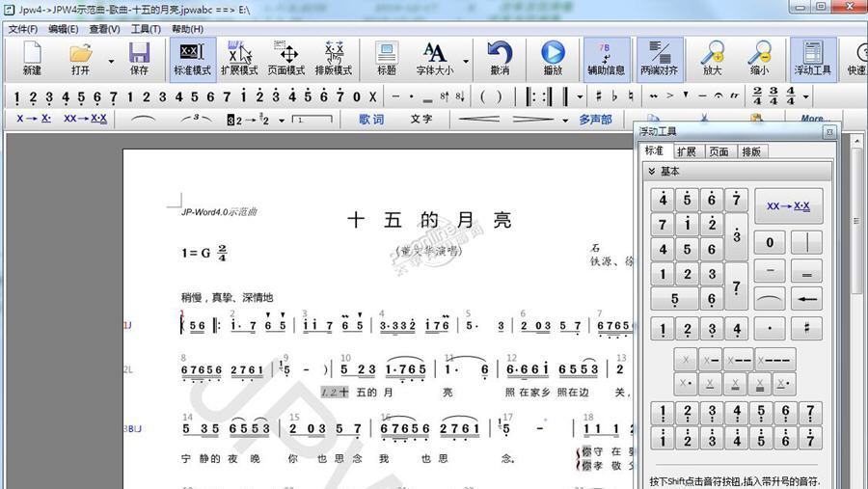Insert trill tr symbol from toolbar
This screenshot has height=489, width=868.
click(x=735, y=96)
